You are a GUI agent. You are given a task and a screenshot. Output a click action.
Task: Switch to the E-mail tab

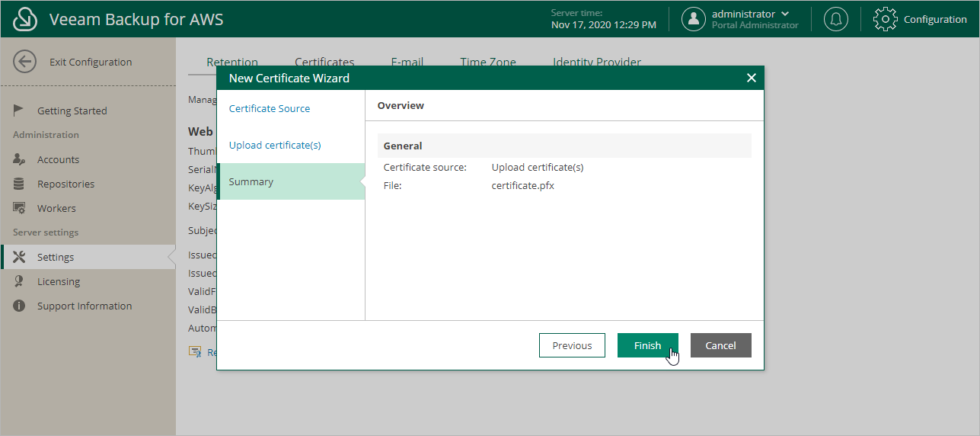tap(407, 63)
